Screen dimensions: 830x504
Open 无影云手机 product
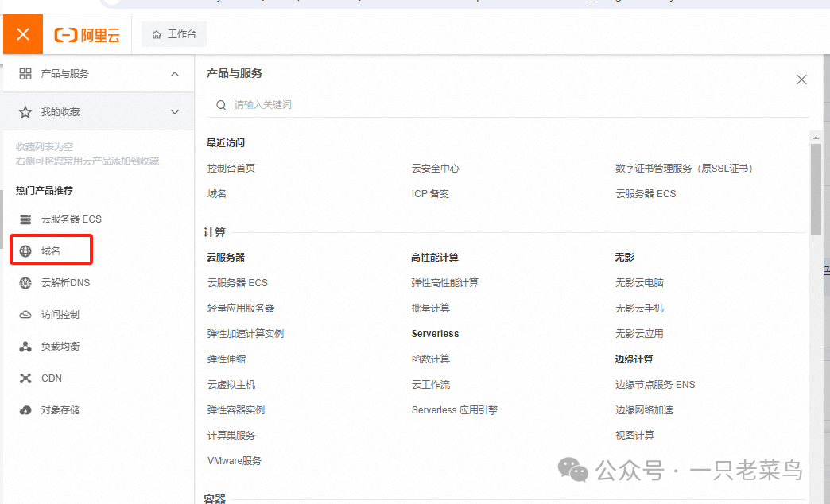[639, 308]
